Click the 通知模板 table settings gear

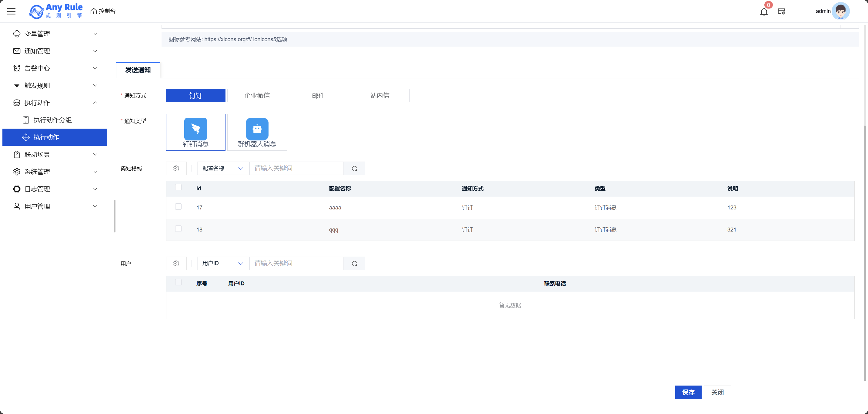tap(176, 169)
